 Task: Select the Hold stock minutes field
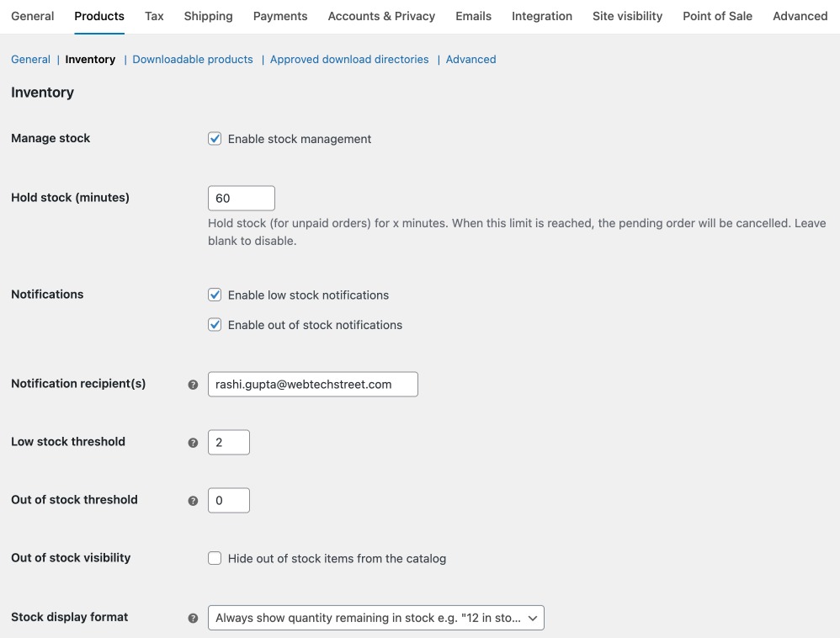pos(242,197)
